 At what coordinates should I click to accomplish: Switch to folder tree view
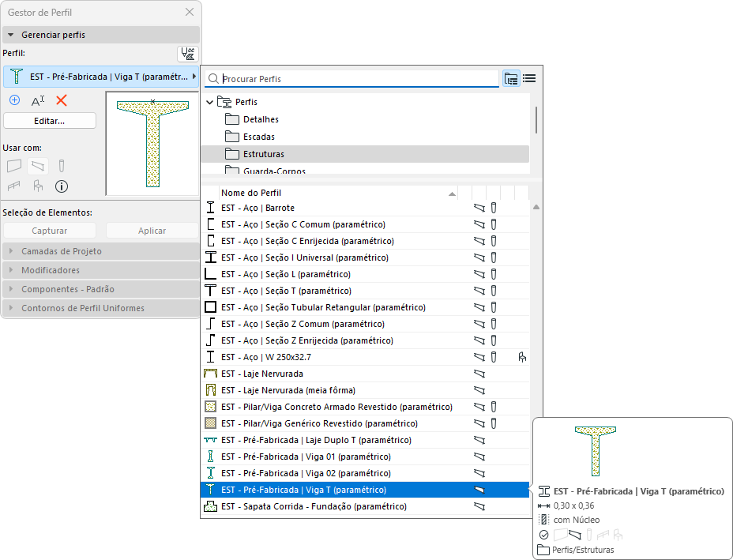click(511, 78)
